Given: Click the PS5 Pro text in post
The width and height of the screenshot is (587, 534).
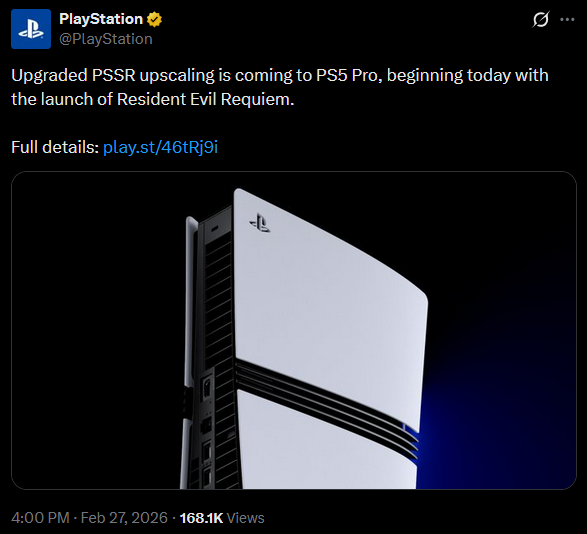Looking at the screenshot, I should 347,75.
